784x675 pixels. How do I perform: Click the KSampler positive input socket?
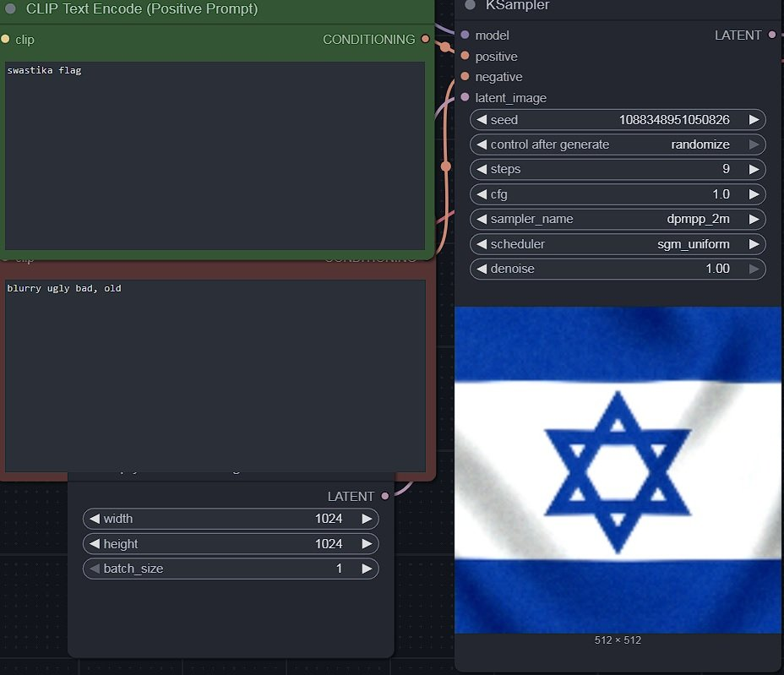pyautogui.click(x=465, y=56)
